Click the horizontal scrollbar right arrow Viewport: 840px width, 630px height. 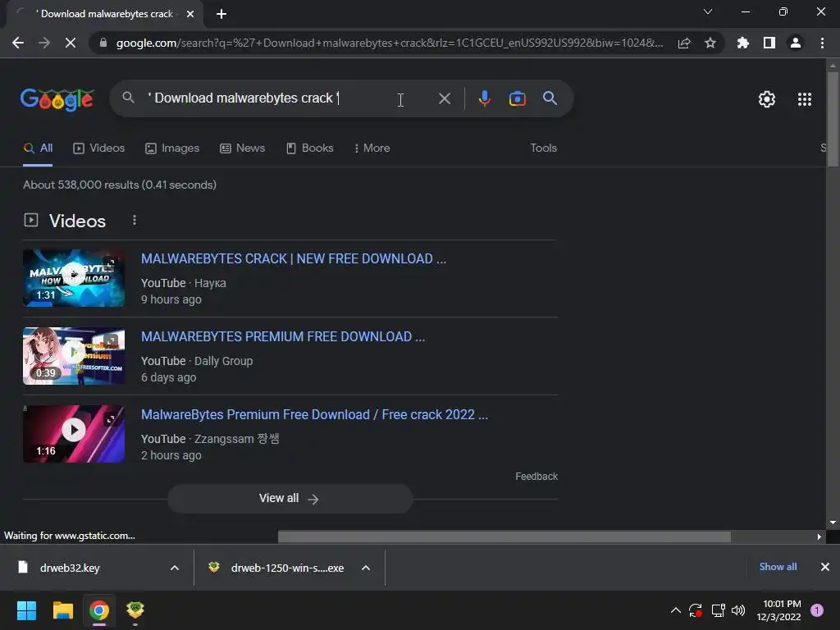819,536
